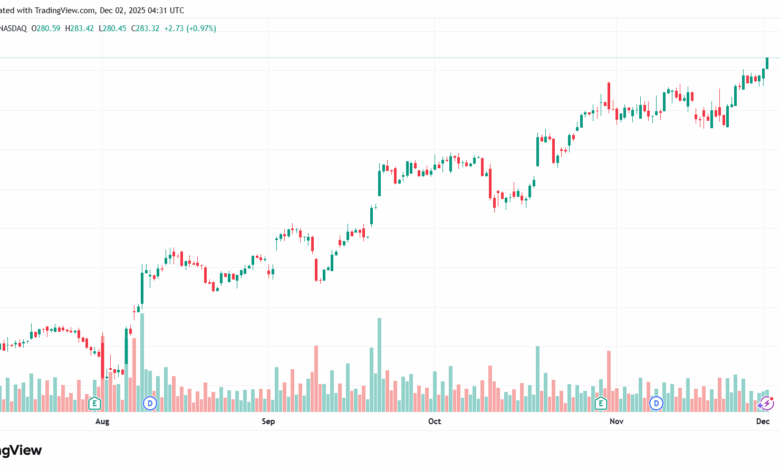Image resolution: width=780 pixels, height=470 pixels.
Task: Click the dividend D marker in November
Action: pos(656,403)
